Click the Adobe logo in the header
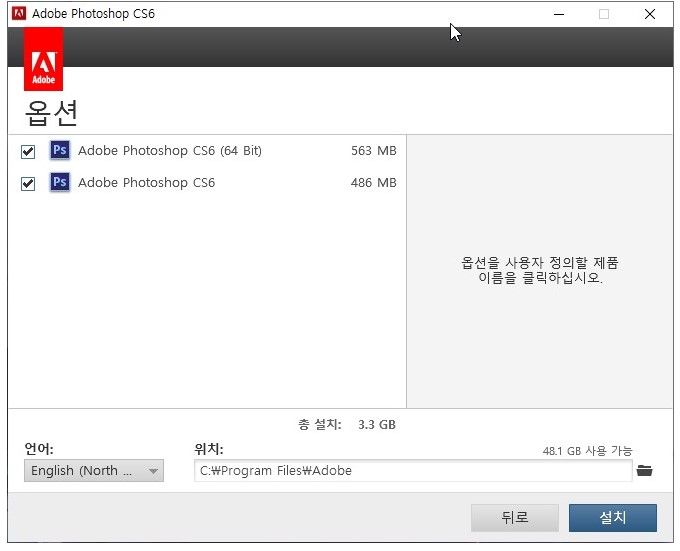680x551 pixels. pos(43,59)
